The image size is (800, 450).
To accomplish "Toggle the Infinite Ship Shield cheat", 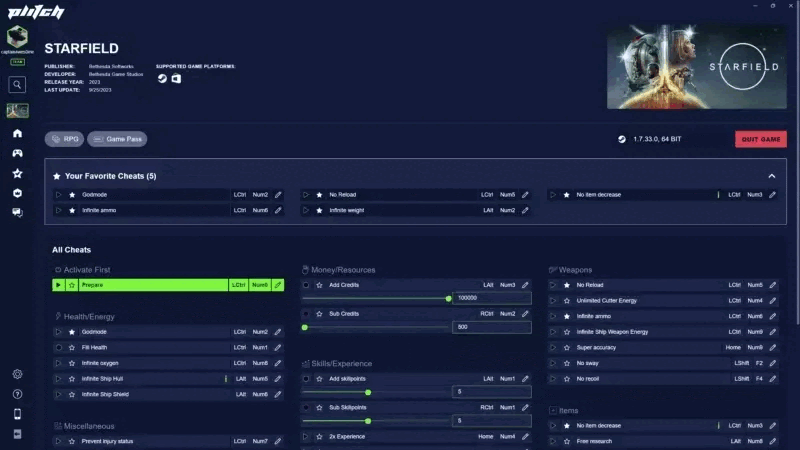I will coord(58,394).
